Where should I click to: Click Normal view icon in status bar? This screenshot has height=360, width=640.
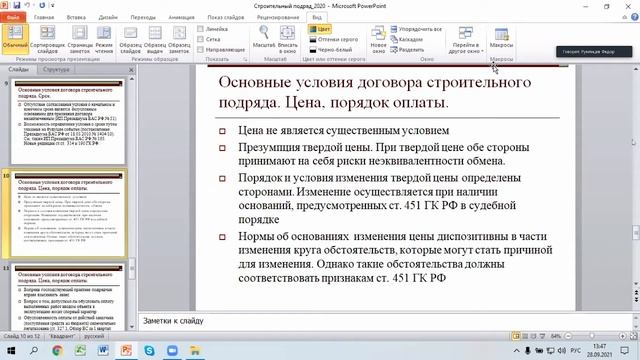pyautogui.click(x=516, y=336)
